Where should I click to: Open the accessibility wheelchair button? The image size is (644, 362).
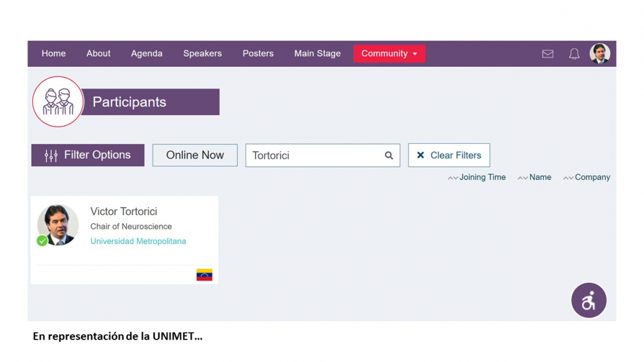point(588,300)
